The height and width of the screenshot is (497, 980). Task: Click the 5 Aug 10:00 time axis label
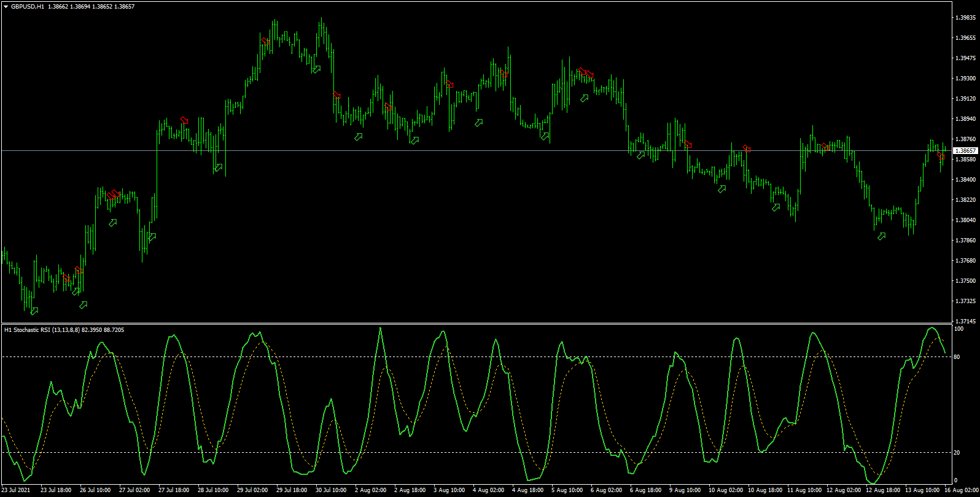[567, 490]
